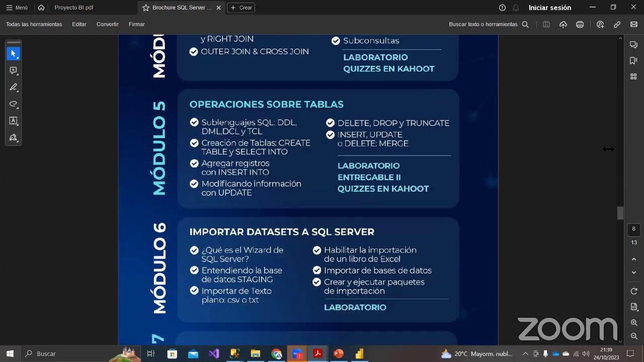
Task: Open the Convertir menu
Action: pos(108,24)
